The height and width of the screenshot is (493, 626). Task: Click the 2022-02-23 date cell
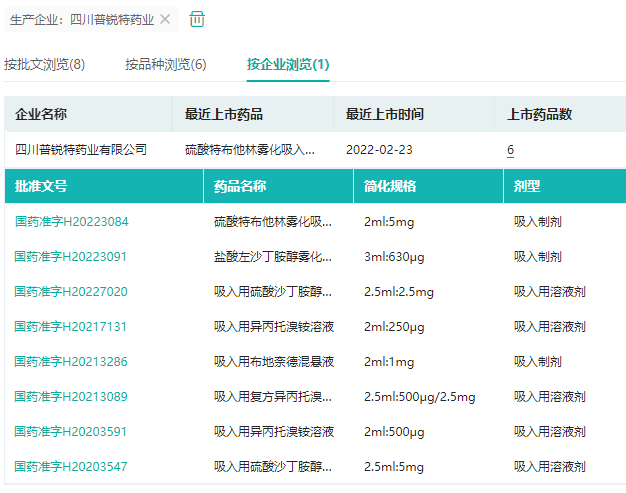point(379,150)
